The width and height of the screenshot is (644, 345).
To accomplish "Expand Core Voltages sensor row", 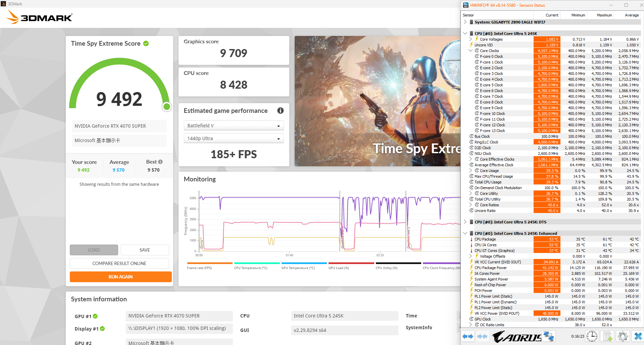I will click(x=470, y=39).
